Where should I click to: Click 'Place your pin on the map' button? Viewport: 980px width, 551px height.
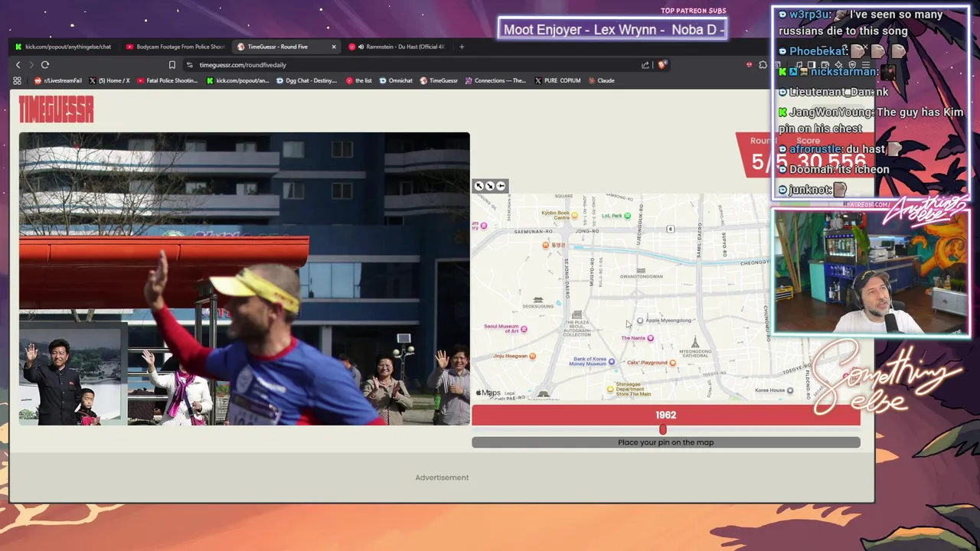[666, 442]
